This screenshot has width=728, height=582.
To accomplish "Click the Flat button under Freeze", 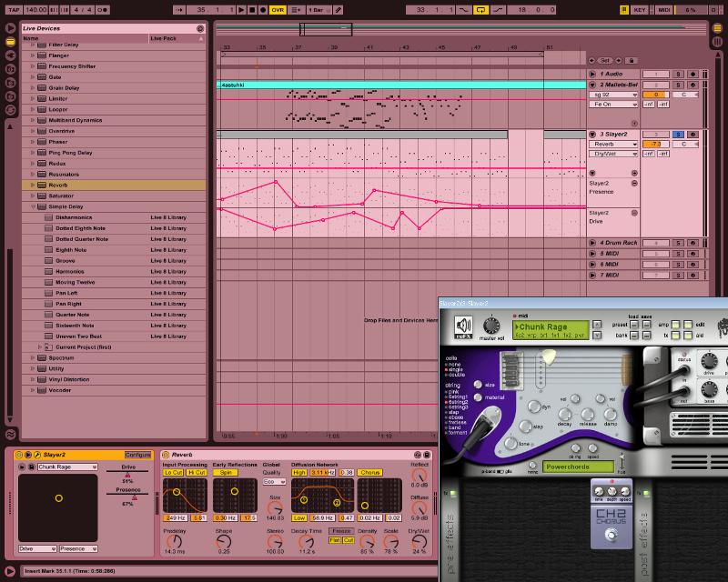I will pyautogui.click(x=335, y=540).
